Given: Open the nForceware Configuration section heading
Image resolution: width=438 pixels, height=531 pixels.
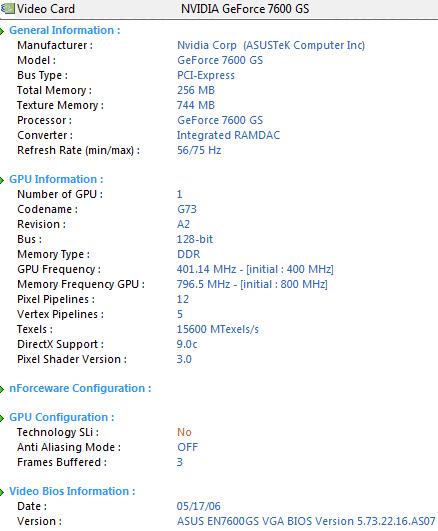Looking at the screenshot, I should (x=80, y=388).
